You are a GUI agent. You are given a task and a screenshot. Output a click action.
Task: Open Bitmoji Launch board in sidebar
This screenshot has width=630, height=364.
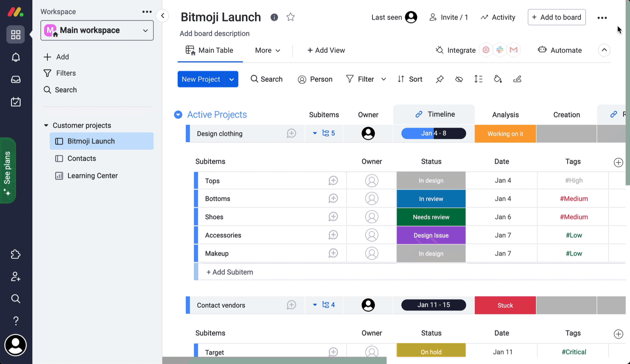pos(102,141)
